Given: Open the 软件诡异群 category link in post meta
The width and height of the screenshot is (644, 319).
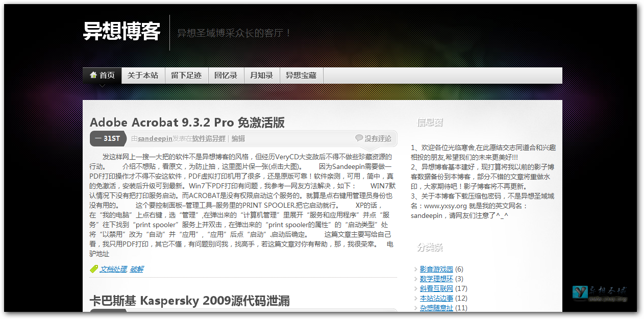Looking at the screenshot, I should coord(208,138).
